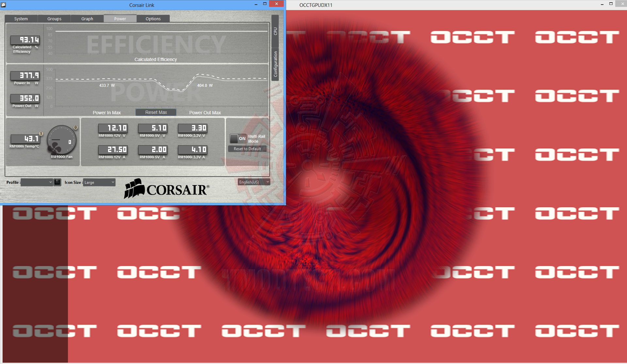627x364 pixels.
Task: Click the RM1000i Fan dial icon
Action: tap(61, 140)
